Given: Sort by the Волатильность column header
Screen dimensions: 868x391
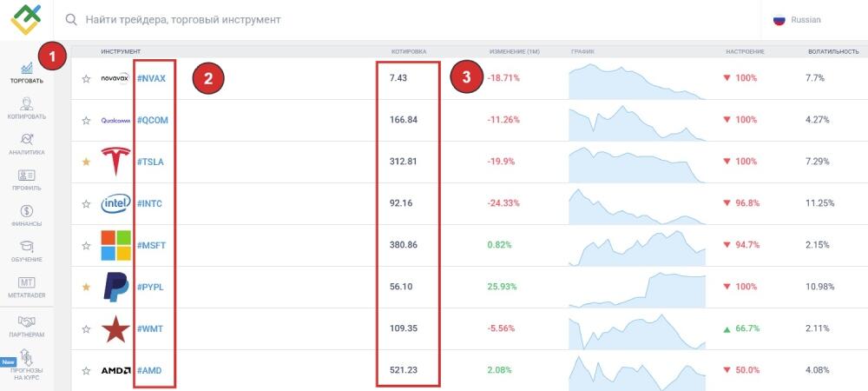Looking at the screenshot, I should (x=833, y=51).
